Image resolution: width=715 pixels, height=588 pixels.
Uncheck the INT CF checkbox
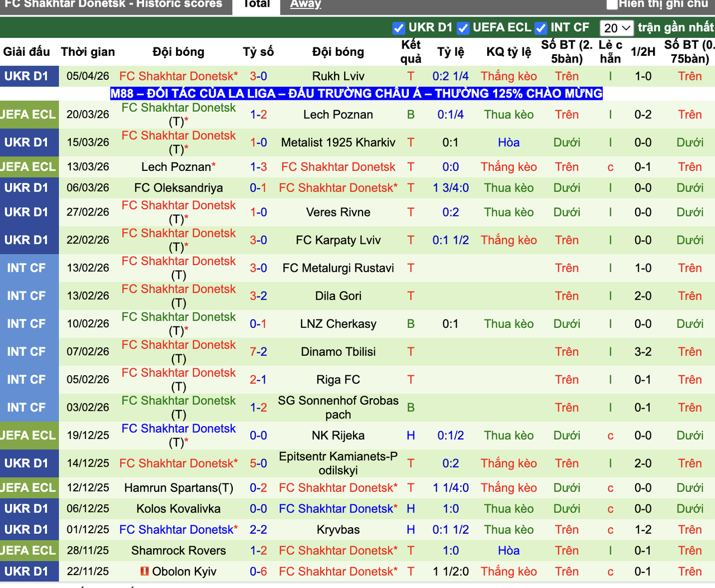[541, 28]
